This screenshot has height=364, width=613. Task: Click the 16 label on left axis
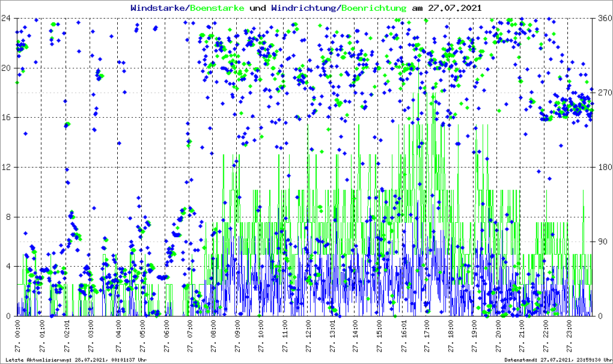coord(7,118)
